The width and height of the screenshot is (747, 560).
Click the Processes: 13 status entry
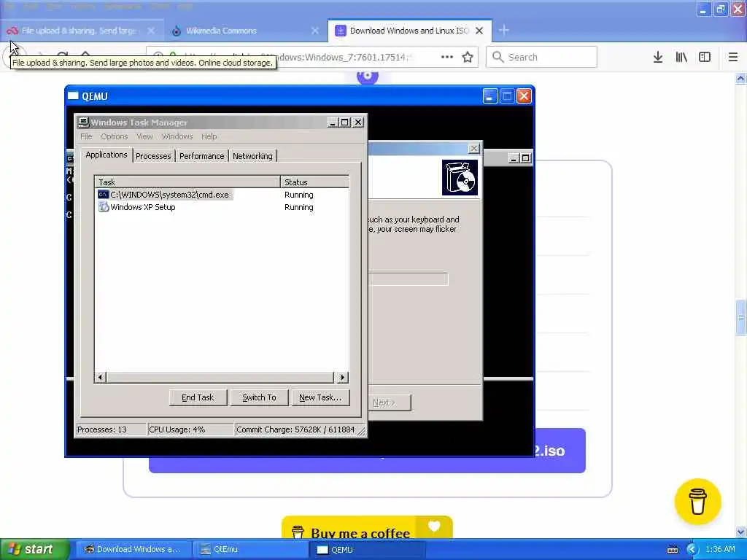[111, 429]
